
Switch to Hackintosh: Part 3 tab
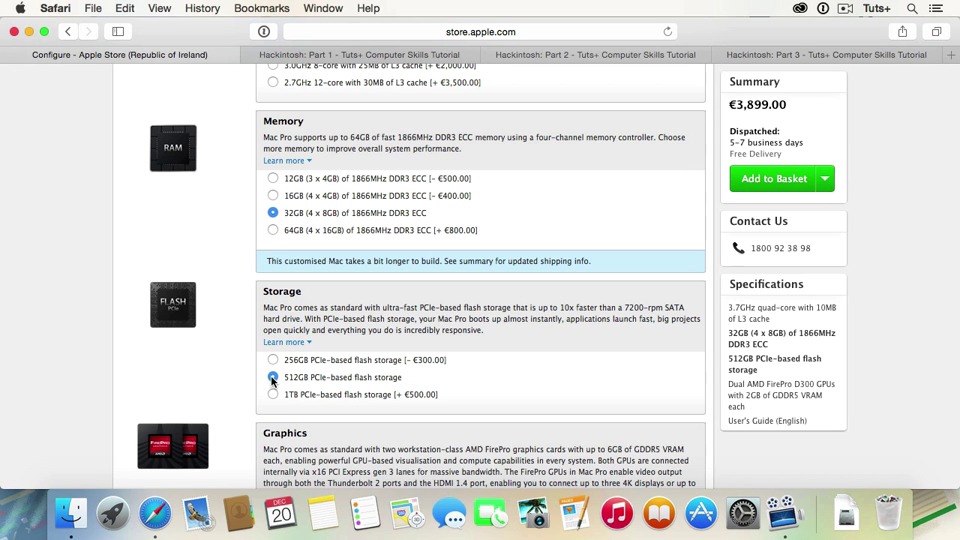827,54
